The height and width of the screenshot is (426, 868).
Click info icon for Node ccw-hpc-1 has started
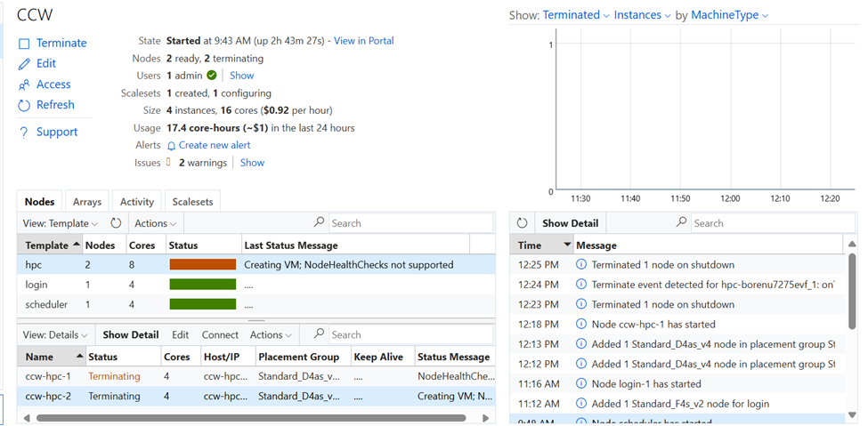[x=580, y=325]
